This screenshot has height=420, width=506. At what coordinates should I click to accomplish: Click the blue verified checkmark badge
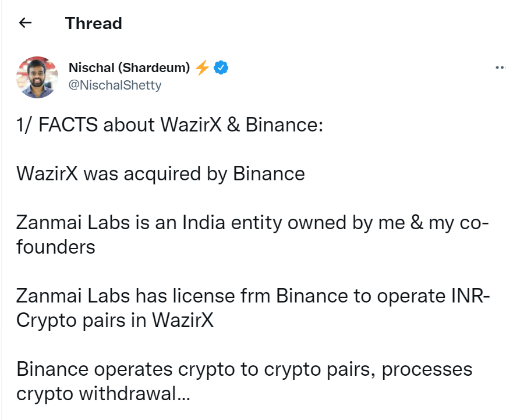(x=221, y=67)
